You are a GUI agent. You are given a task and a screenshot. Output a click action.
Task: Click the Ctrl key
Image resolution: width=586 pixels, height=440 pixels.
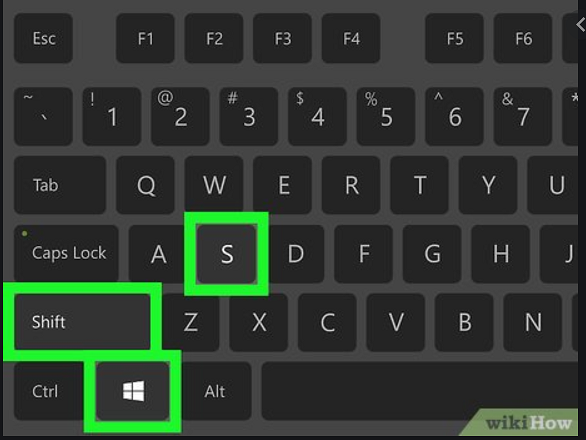(49, 391)
